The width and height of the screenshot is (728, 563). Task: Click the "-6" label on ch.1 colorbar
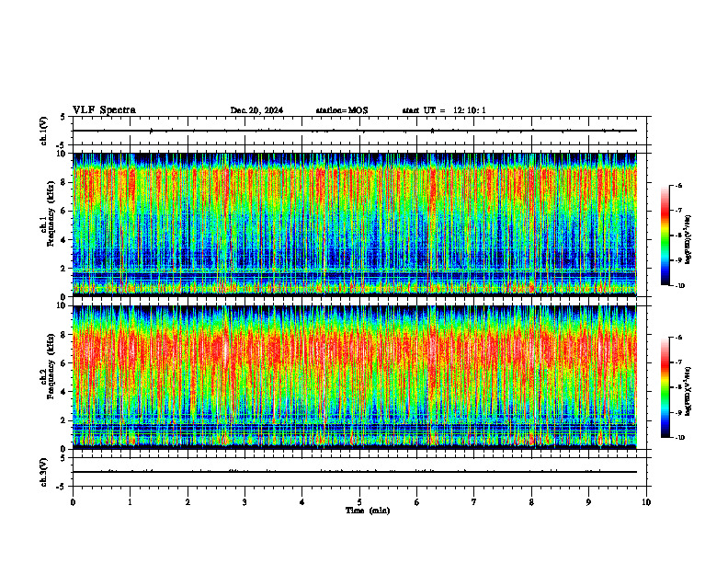click(678, 186)
